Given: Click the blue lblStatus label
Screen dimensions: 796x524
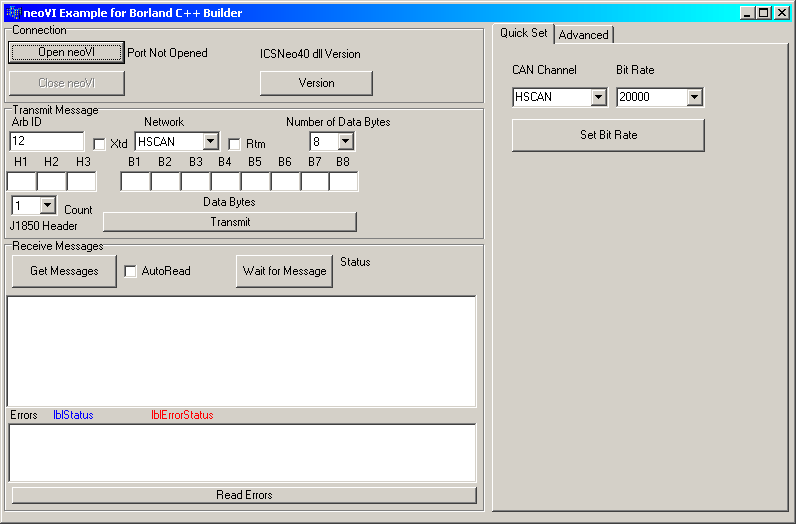Looking at the screenshot, I should pos(73,415).
